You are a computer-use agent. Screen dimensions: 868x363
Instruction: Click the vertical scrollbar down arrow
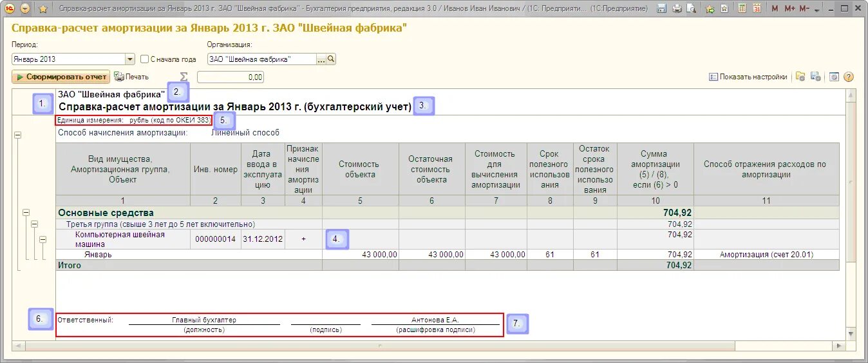point(851,334)
